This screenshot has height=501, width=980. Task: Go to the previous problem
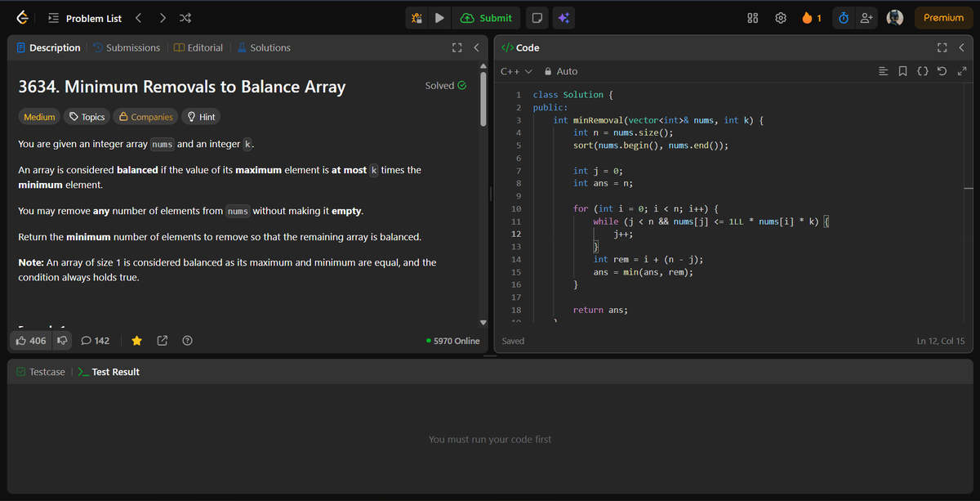(138, 18)
